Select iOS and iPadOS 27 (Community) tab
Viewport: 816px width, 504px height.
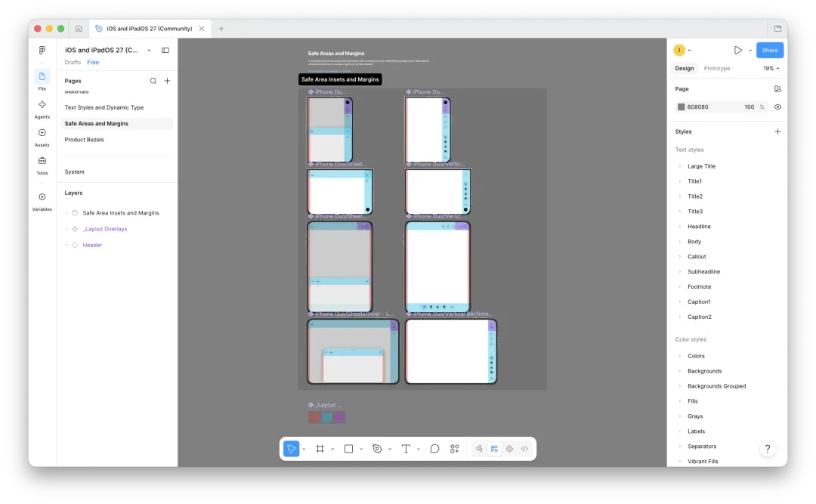coord(150,29)
